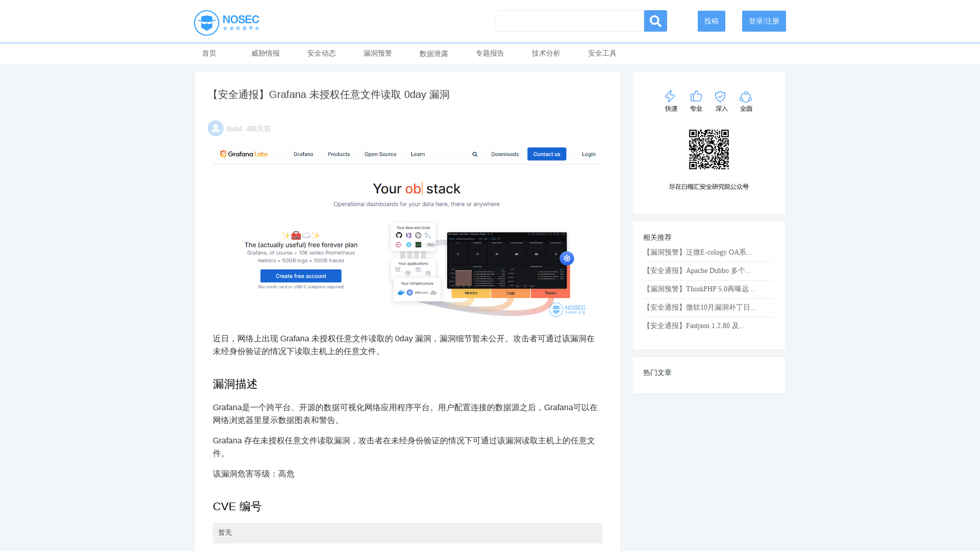Click the 该漏洞危害等级：高危 line
980x551 pixels.
pos(254,474)
